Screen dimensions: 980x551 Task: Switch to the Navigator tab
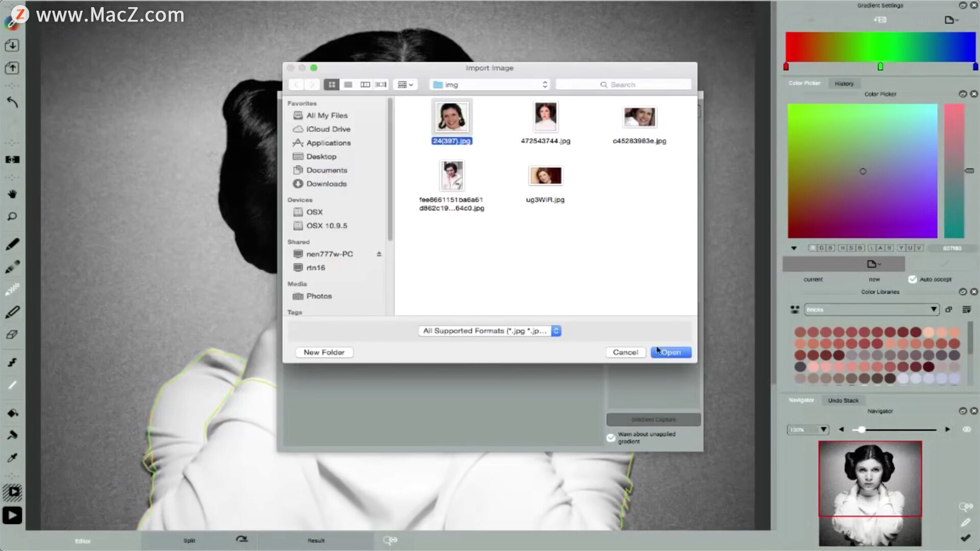pyautogui.click(x=801, y=400)
